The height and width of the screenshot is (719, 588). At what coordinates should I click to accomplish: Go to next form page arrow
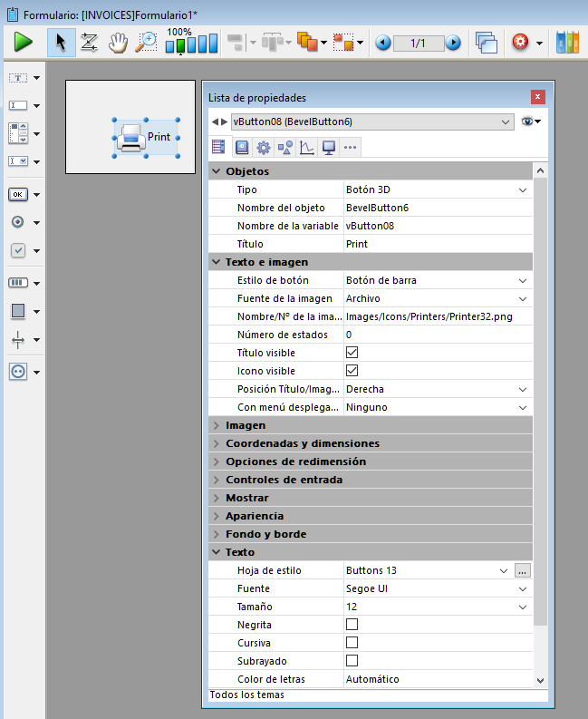tap(453, 43)
